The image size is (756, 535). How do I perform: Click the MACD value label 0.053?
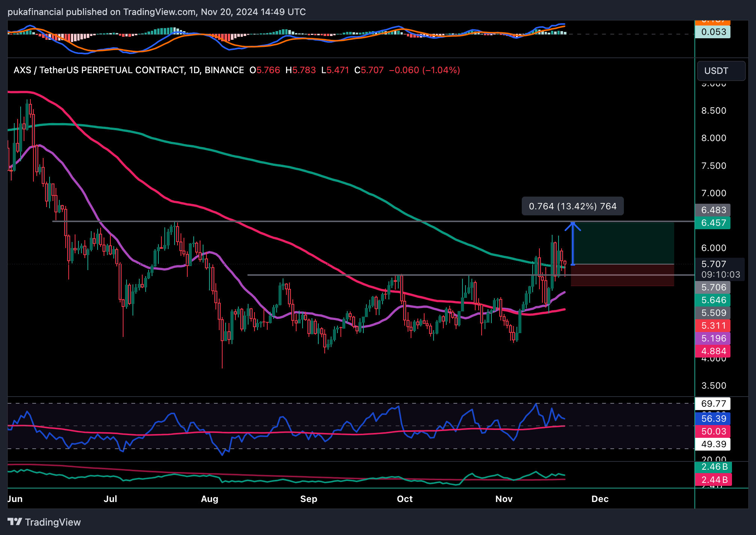(x=712, y=32)
